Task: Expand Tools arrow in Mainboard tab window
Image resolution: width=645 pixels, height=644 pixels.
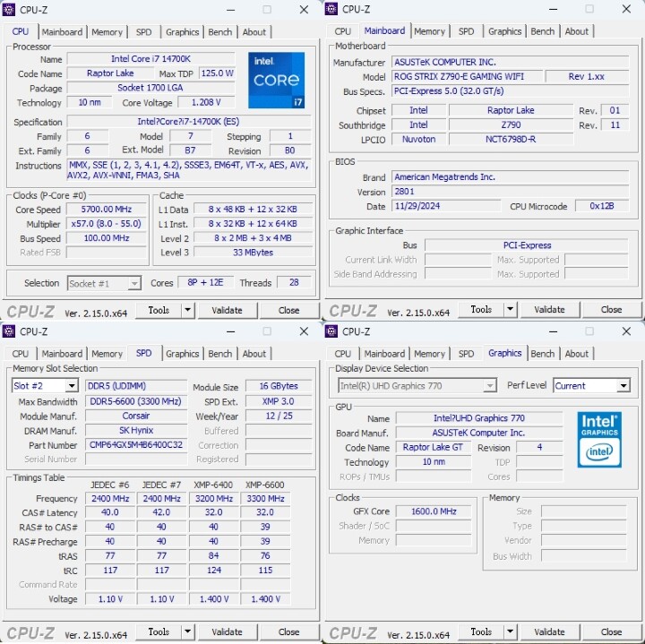Action: 511,309
